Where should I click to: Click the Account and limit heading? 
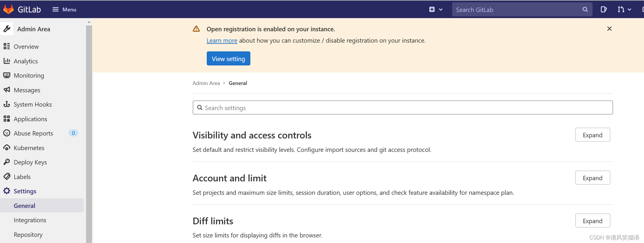(x=229, y=178)
